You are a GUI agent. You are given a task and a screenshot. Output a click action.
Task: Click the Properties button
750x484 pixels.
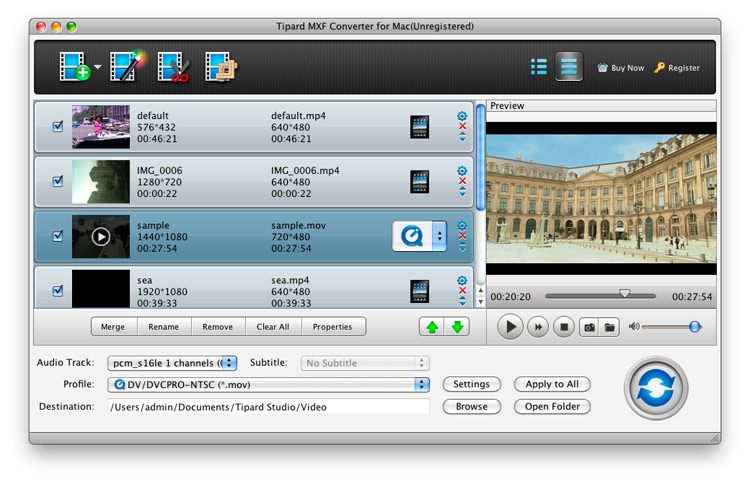[332, 327]
